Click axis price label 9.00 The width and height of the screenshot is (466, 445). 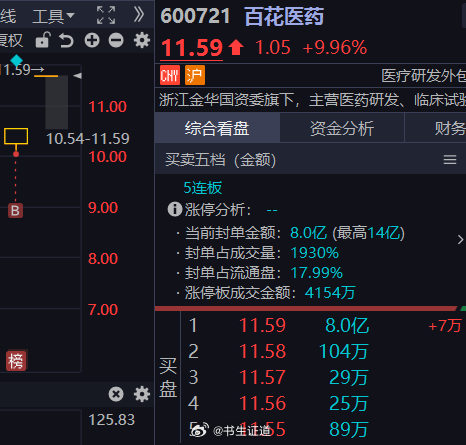pyautogui.click(x=103, y=208)
